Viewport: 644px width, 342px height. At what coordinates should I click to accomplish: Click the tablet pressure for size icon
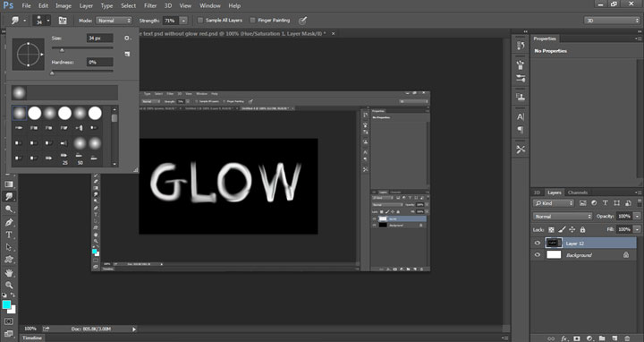pyautogui.click(x=302, y=21)
